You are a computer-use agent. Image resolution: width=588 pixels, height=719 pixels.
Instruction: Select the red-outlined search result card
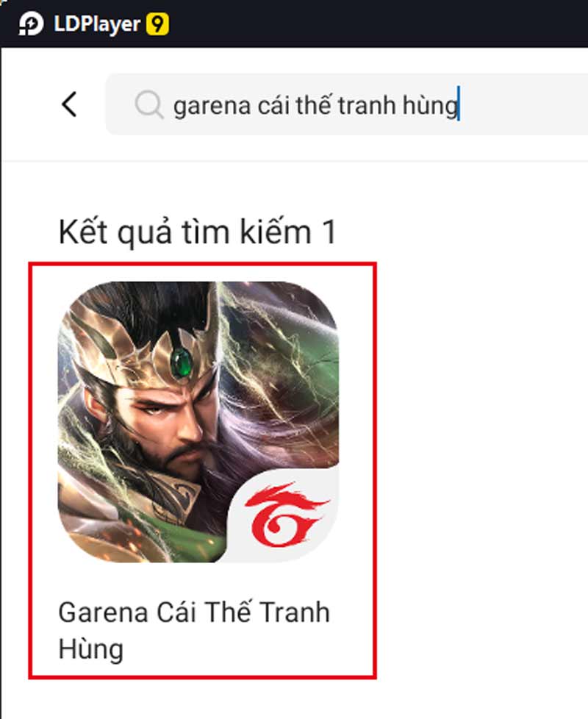[x=202, y=470]
